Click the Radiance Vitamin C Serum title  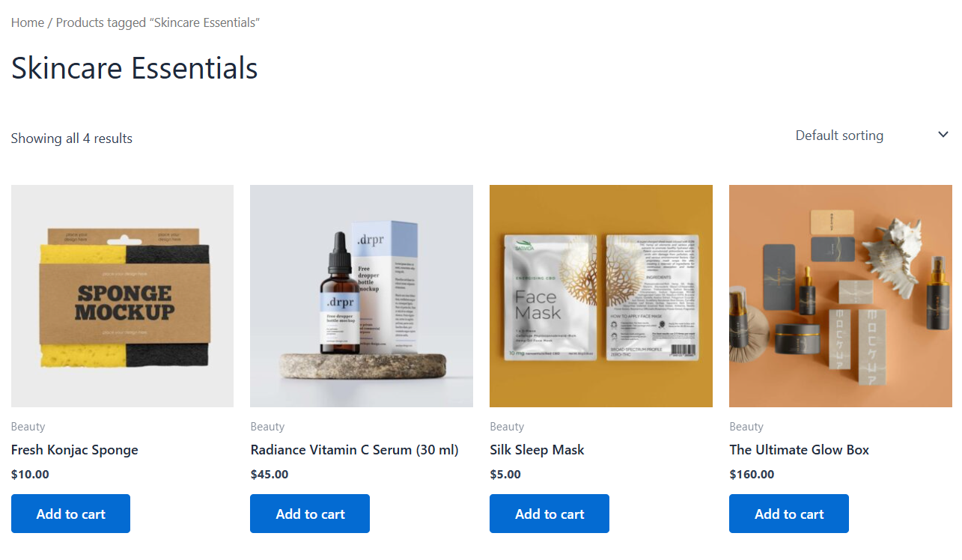point(354,450)
